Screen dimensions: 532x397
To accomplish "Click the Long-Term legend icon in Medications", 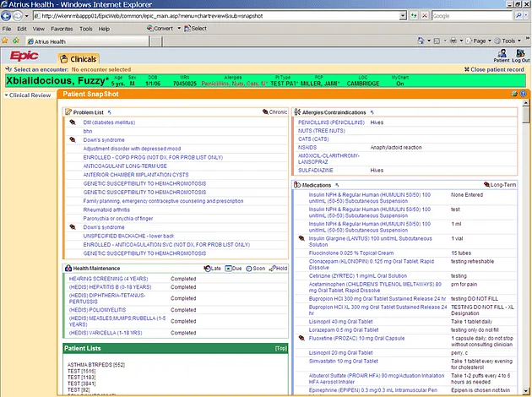I will (x=487, y=185).
